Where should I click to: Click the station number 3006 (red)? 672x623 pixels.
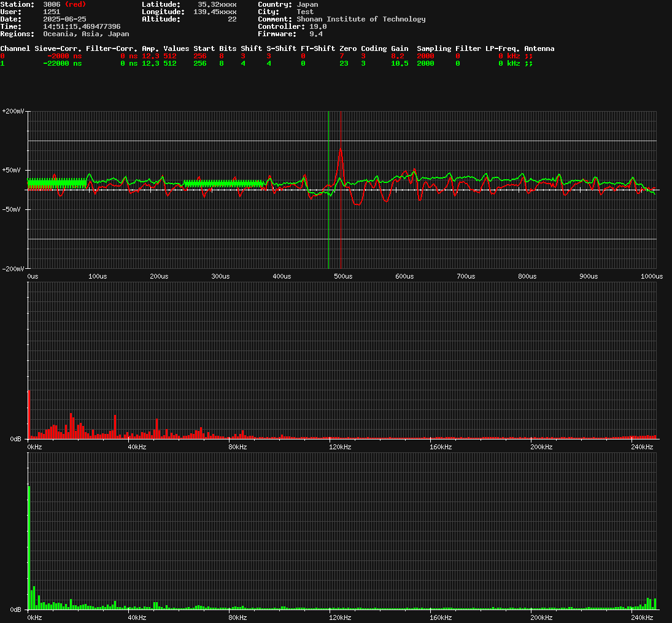pos(64,4)
